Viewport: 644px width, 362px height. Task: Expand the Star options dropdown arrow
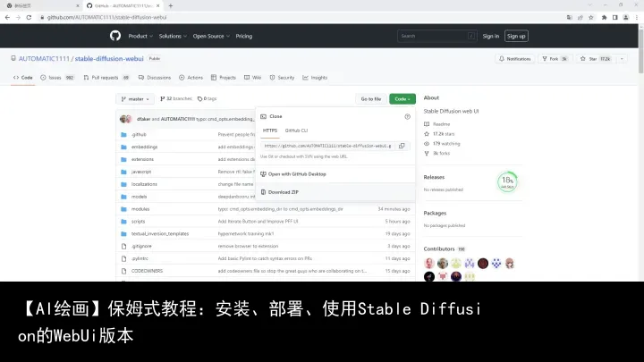coord(622,59)
